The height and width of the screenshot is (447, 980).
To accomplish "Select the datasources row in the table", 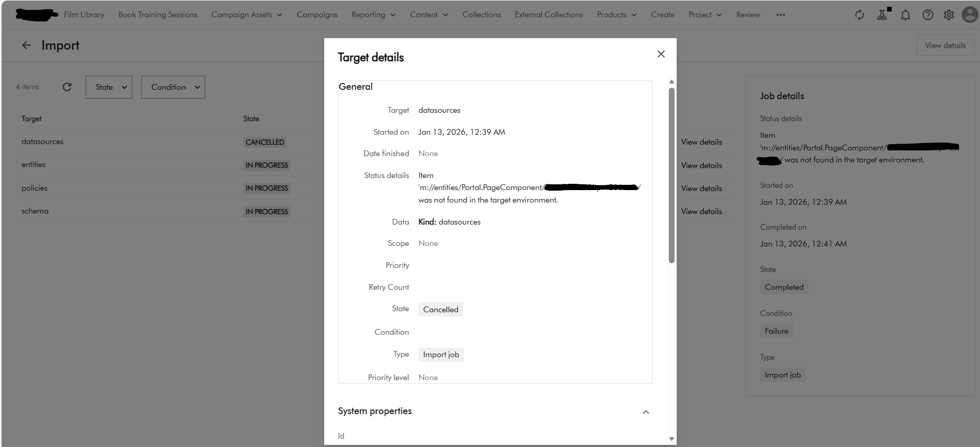I will tap(42, 142).
